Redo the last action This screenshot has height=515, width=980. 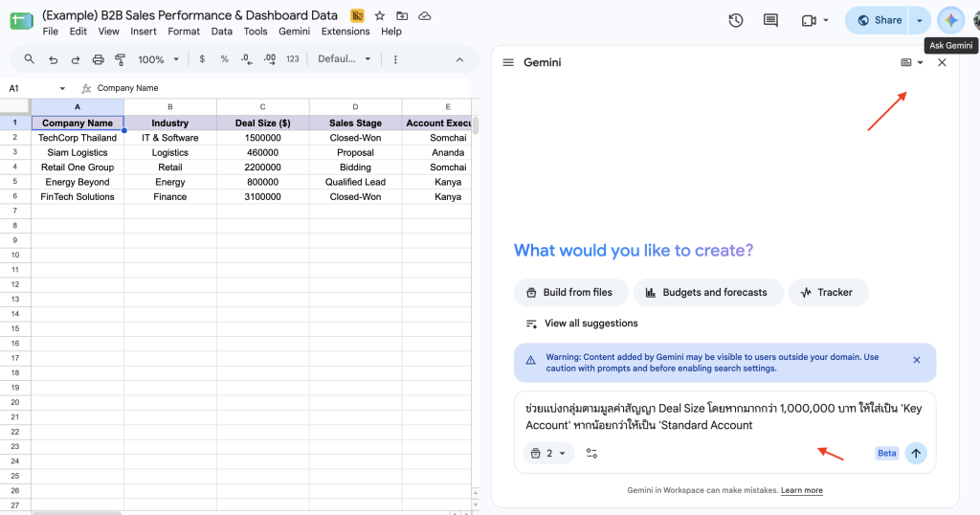pos(75,59)
